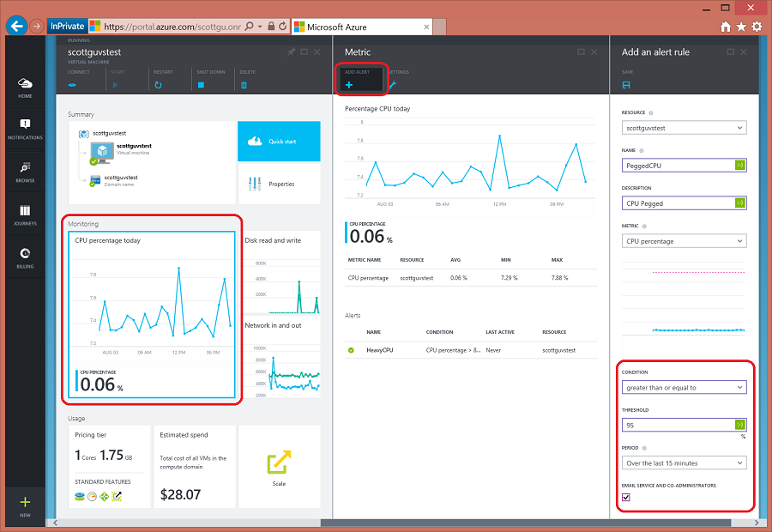The image size is (772, 532).
Task: Open the Journeys hub in sidebar
Action: 25,215
